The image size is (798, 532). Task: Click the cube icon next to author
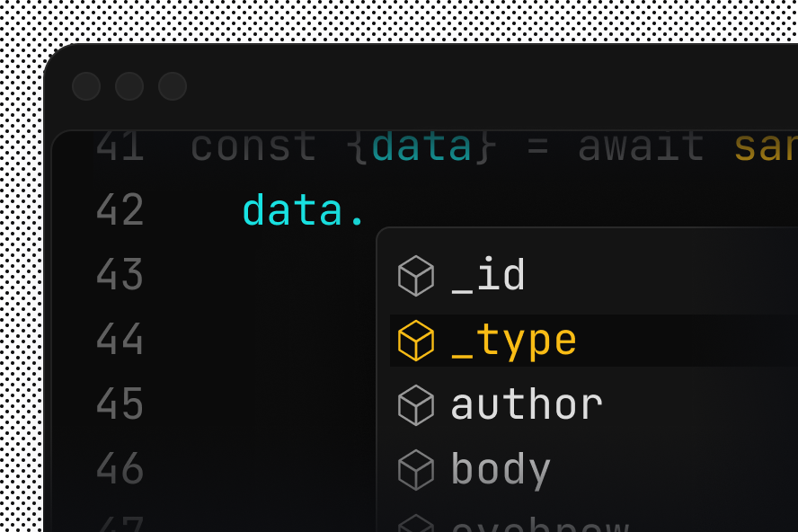tap(414, 403)
